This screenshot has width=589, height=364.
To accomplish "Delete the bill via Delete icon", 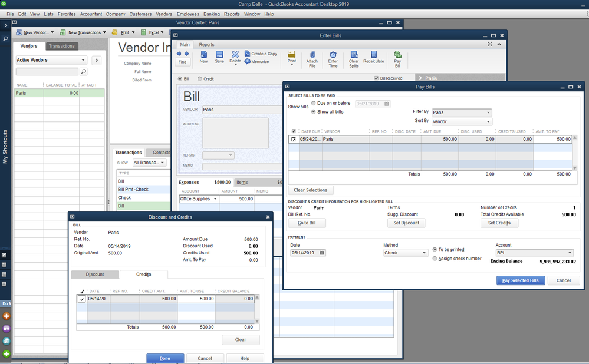I will point(235,58).
